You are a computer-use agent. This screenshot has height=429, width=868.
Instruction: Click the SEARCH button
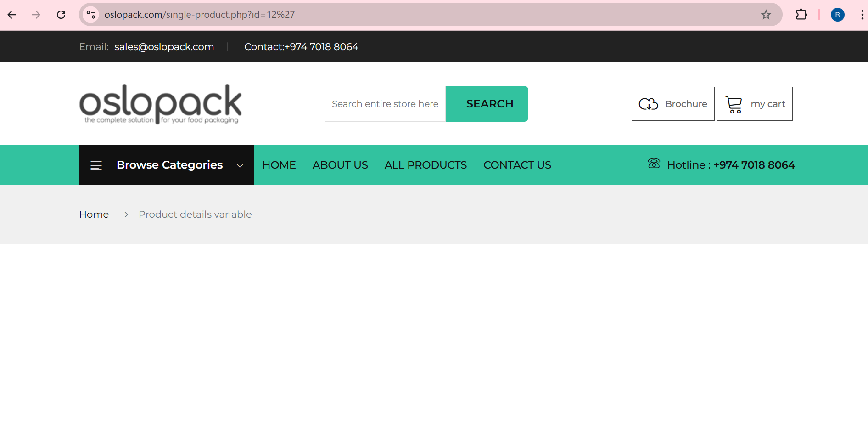pos(489,104)
